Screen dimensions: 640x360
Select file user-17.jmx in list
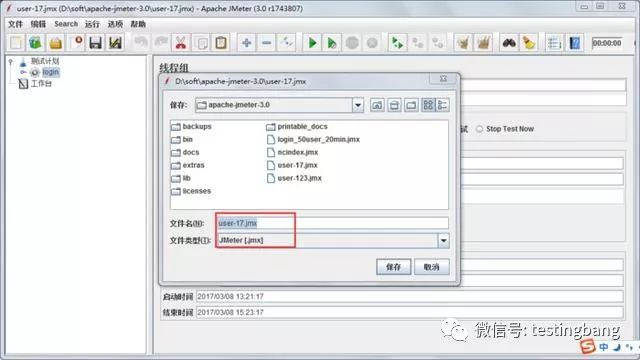(292, 165)
